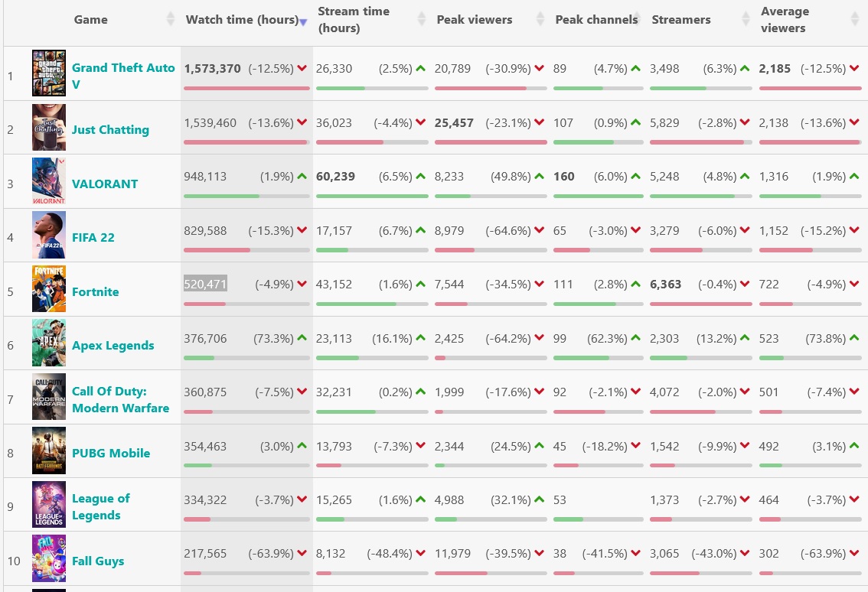Screen dimensions: 868x592
Task: Select League of Legends watch time 334,322
Action: click(x=205, y=500)
